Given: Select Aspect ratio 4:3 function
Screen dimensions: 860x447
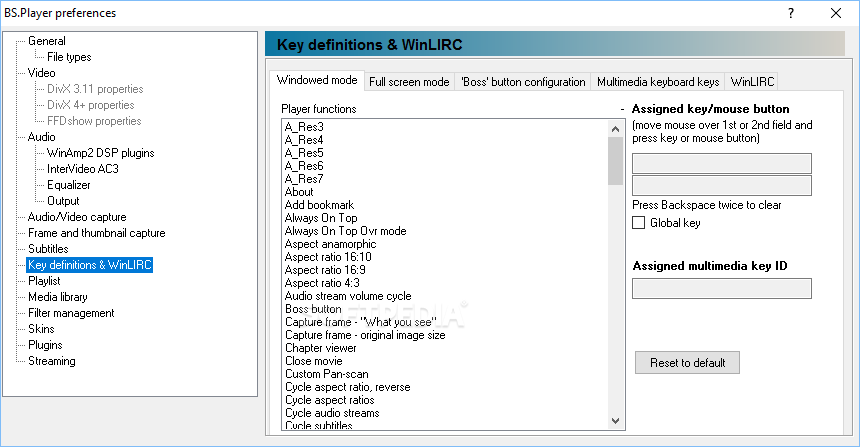Looking at the screenshot, I should (322, 283).
